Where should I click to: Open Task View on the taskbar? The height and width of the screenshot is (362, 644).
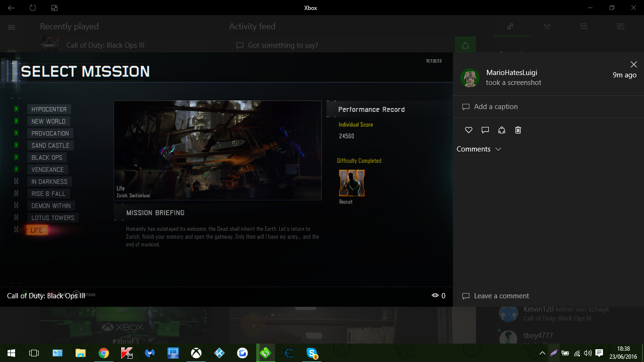tap(34, 353)
